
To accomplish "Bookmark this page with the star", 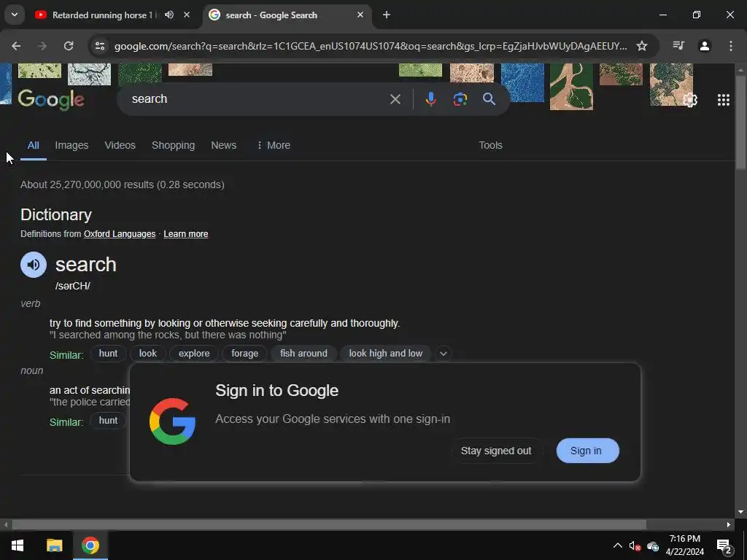I will pos(642,46).
